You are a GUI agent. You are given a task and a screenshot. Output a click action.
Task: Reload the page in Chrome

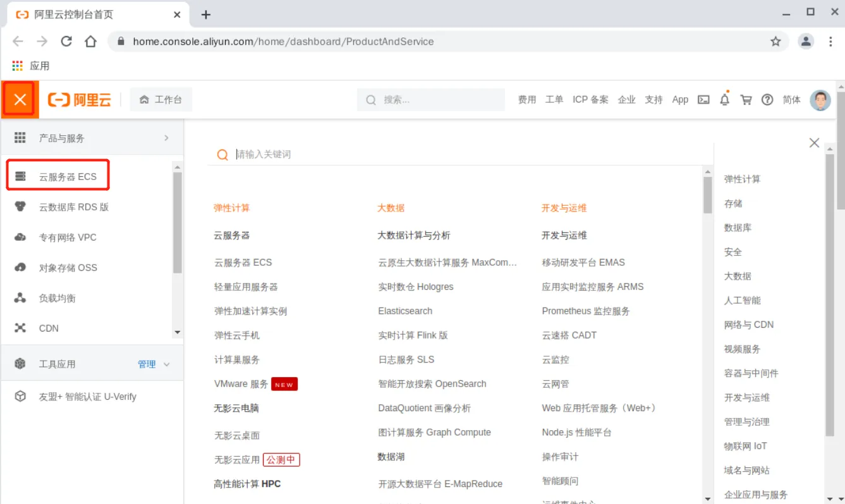pos(66,41)
